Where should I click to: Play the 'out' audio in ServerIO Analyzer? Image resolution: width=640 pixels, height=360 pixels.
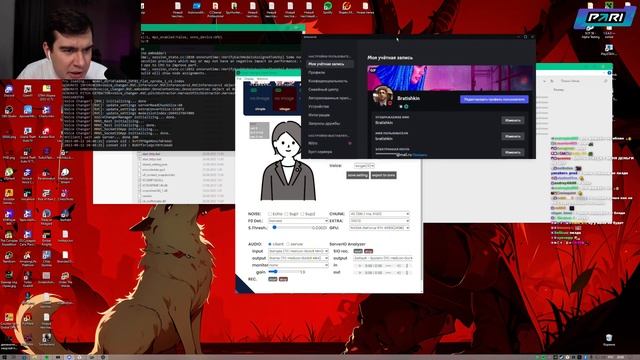coord(360,273)
